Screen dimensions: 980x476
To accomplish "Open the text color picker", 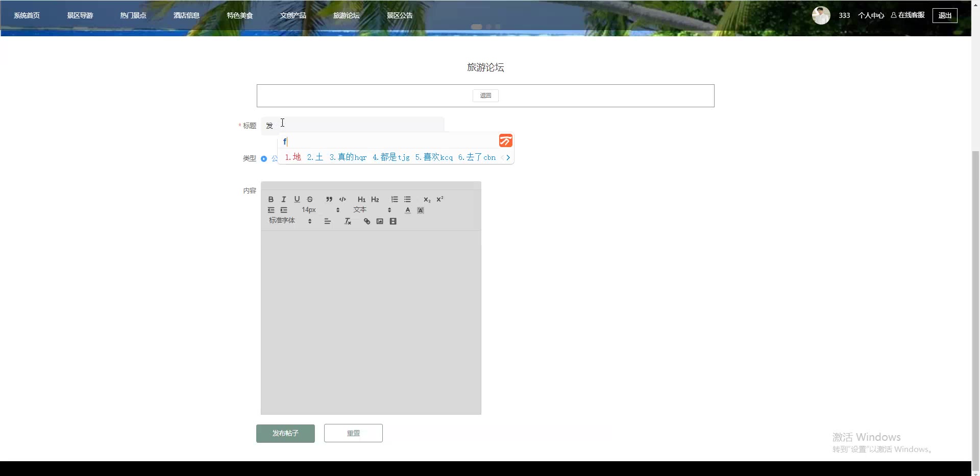I will click(408, 210).
